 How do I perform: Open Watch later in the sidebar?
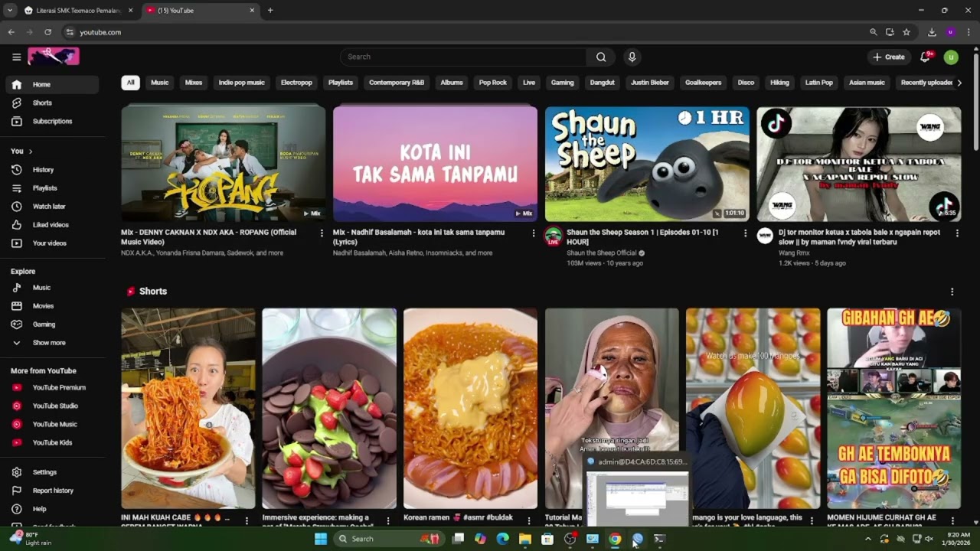(52, 207)
